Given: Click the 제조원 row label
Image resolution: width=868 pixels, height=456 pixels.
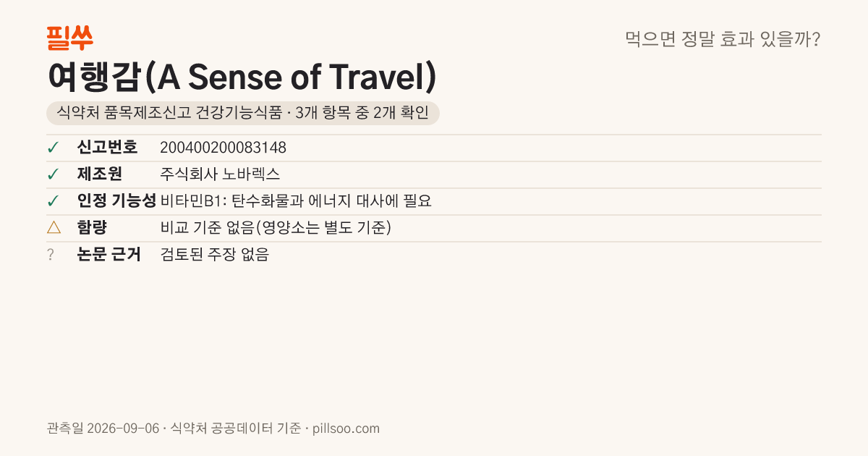Looking at the screenshot, I should pyautogui.click(x=100, y=174).
